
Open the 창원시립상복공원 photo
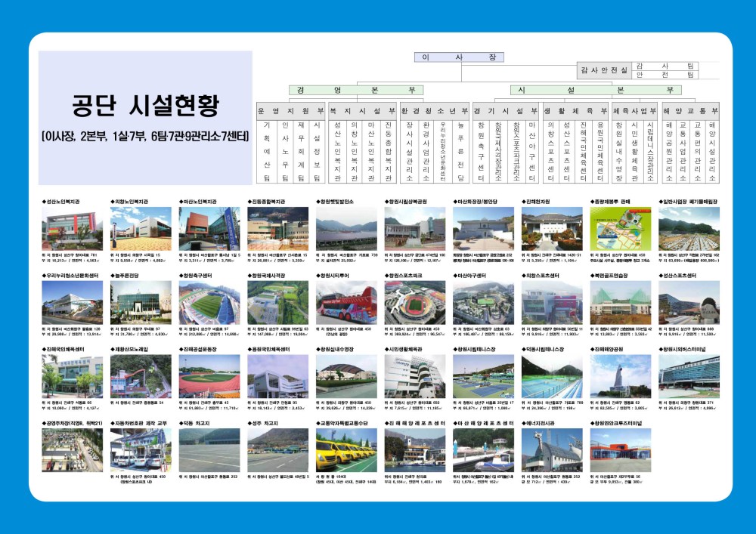[x=415, y=228]
